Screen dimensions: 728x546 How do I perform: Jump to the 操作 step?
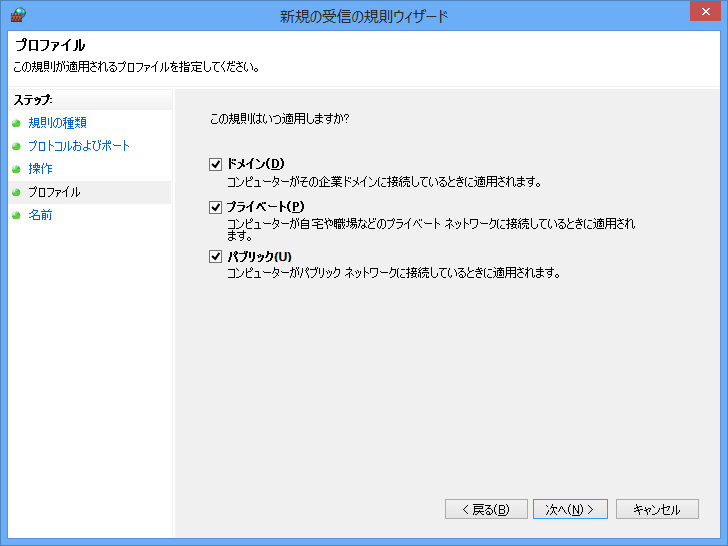pos(40,169)
